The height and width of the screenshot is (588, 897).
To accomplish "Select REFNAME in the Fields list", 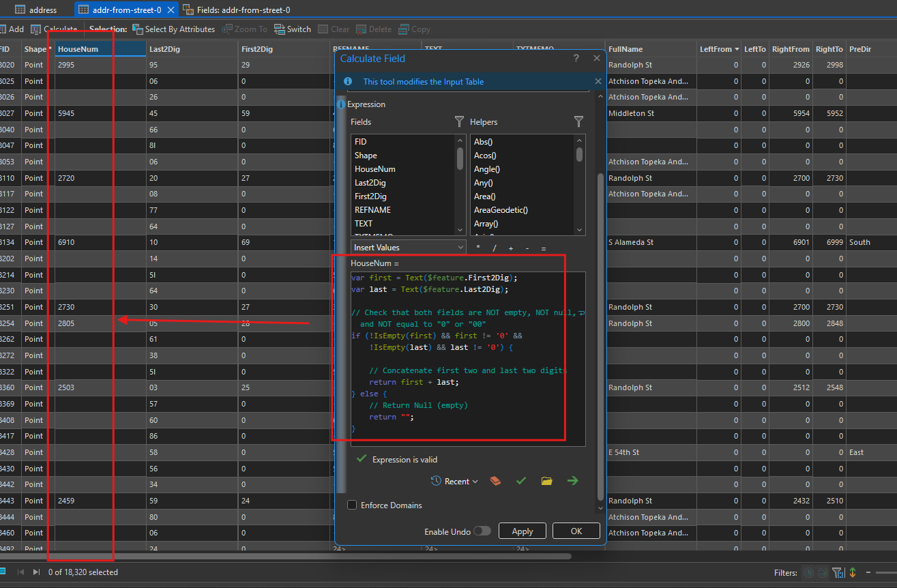I will pos(372,210).
